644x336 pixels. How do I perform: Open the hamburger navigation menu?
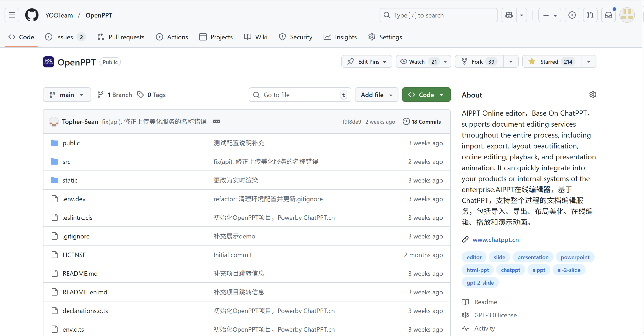[x=12, y=15]
